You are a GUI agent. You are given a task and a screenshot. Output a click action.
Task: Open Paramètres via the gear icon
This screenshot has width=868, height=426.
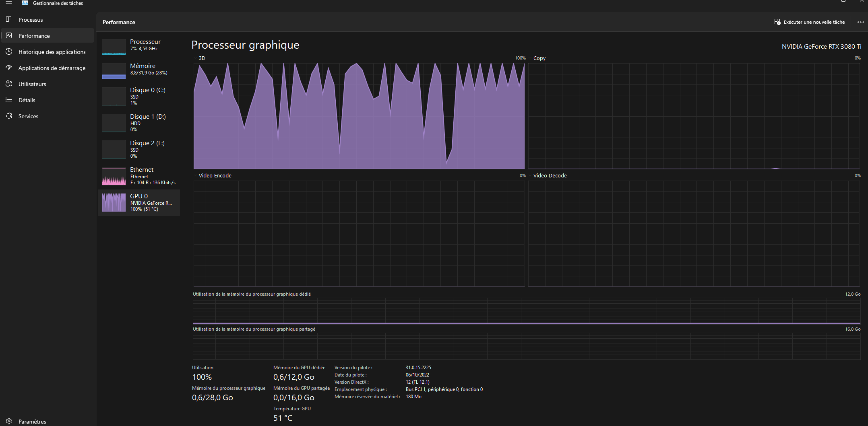[8, 421]
